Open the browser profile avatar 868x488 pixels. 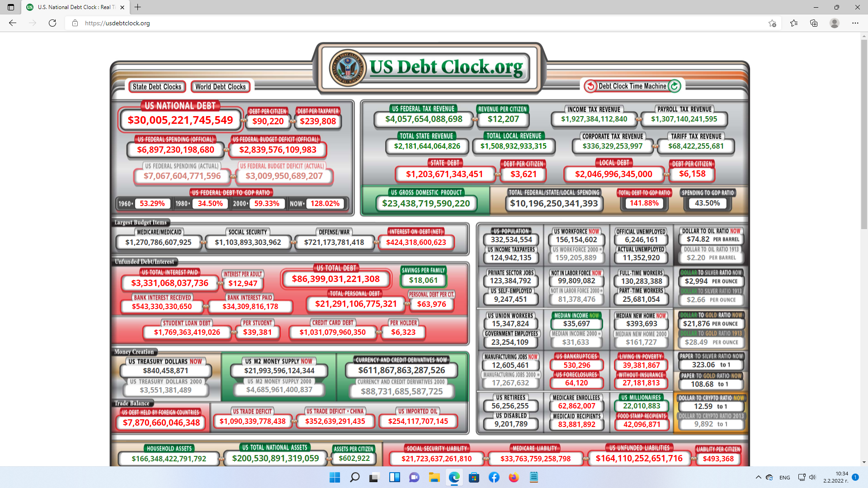(x=835, y=23)
